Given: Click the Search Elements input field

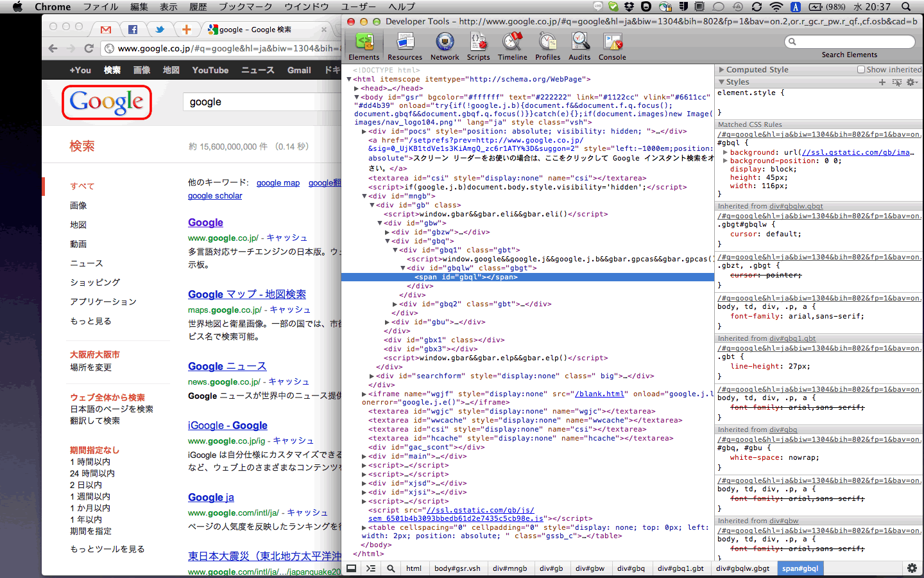Looking at the screenshot, I should [850, 42].
